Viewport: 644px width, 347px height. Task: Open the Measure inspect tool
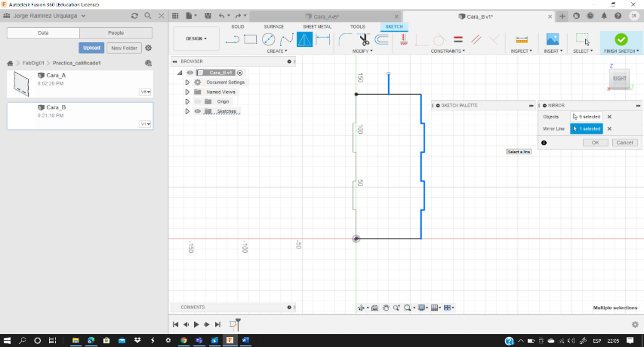[522, 39]
